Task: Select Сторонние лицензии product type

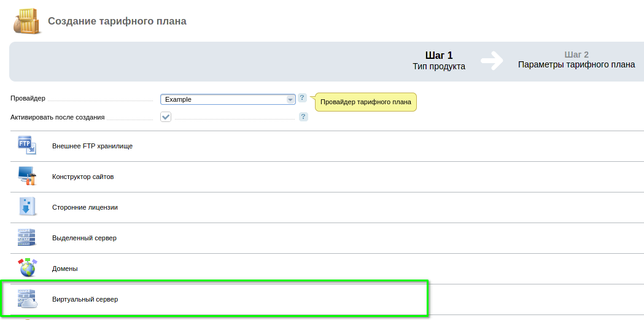Action: 85,207
